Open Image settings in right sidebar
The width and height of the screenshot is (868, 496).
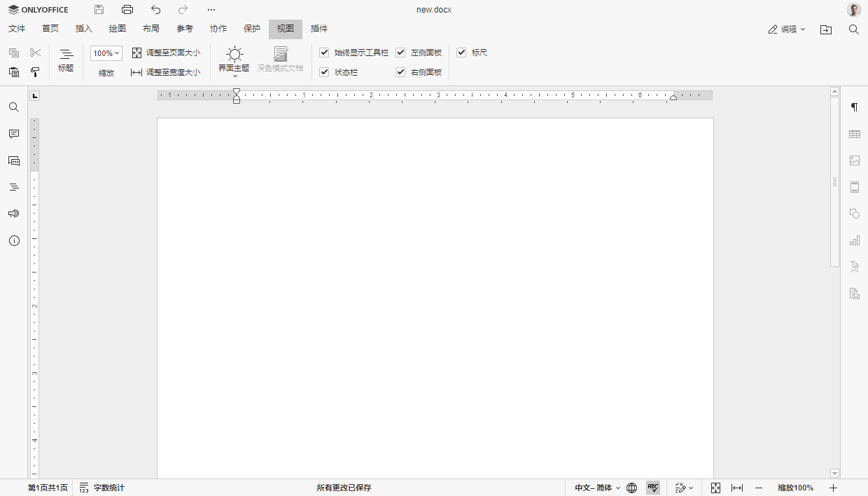tap(855, 160)
